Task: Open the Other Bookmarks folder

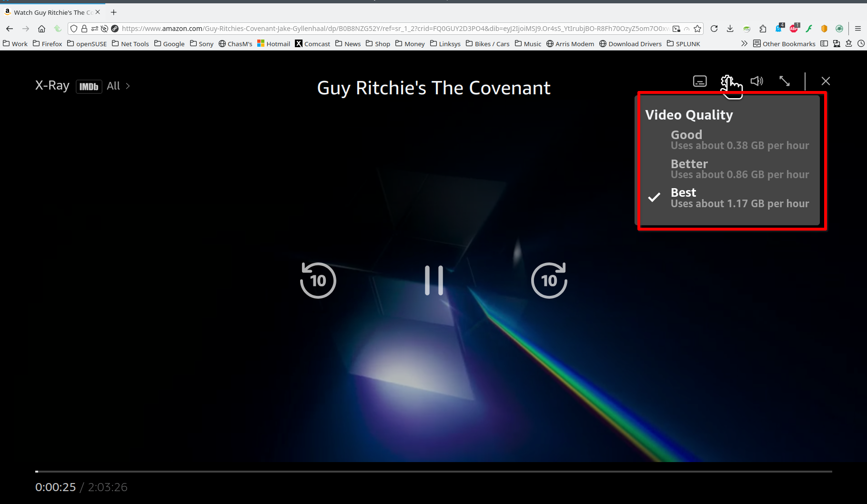Action: click(784, 44)
